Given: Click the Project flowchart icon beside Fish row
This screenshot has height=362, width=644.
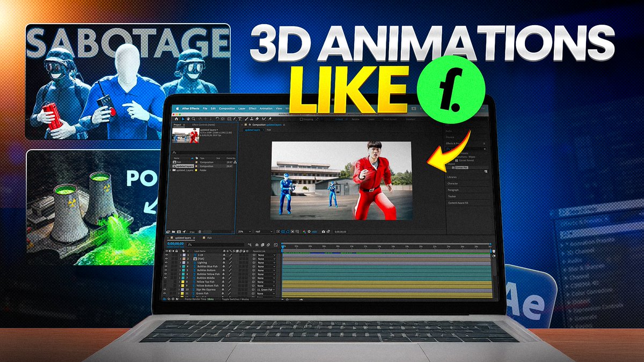Looking at the screenshot, I should [x=235, y=162].
